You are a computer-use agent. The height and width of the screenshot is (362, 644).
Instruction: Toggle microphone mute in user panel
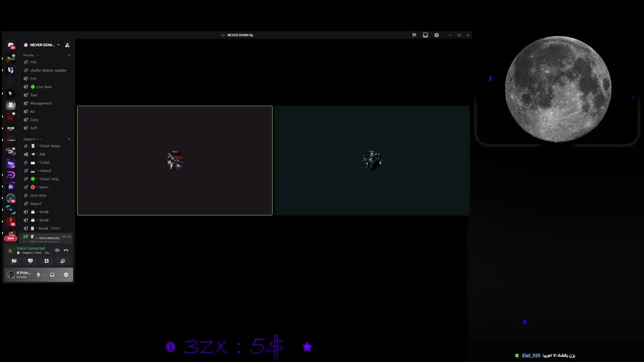[38, 275]
